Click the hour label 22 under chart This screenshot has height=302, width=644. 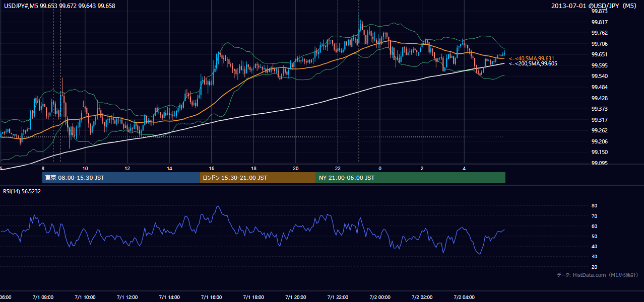pyautogui.click(x=338, y=169)
